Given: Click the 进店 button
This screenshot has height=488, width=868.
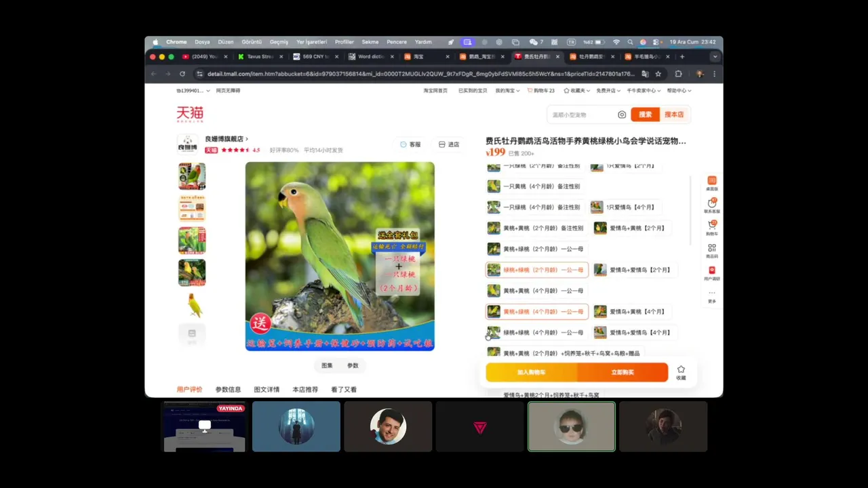Looking at the screenshot, I should [x=449, y=144].
